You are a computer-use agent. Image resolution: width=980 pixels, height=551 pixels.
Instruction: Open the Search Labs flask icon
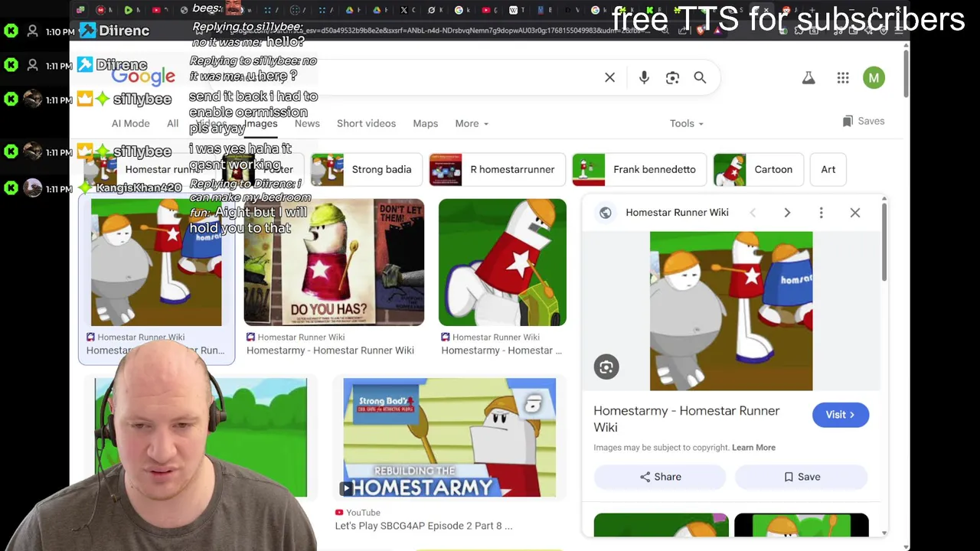pyautogui.click(x=808, y=77)
